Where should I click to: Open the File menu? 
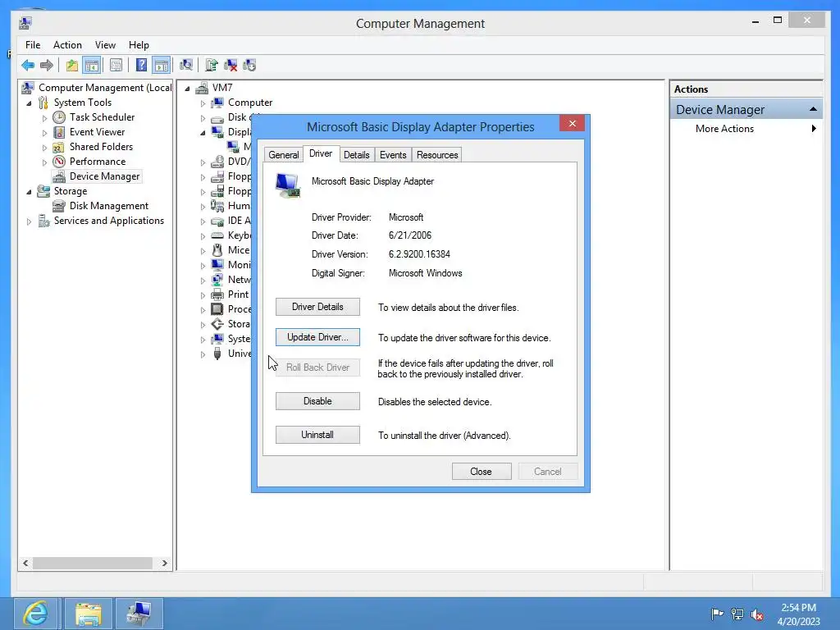click(33, 45)
